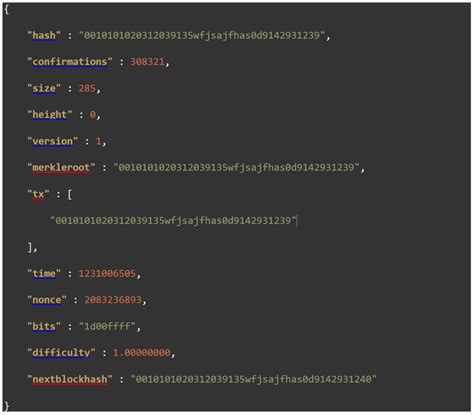Screen dimensions: 474x415
Task: Click the "difficulty" key
Action: (x=61, y=352)
